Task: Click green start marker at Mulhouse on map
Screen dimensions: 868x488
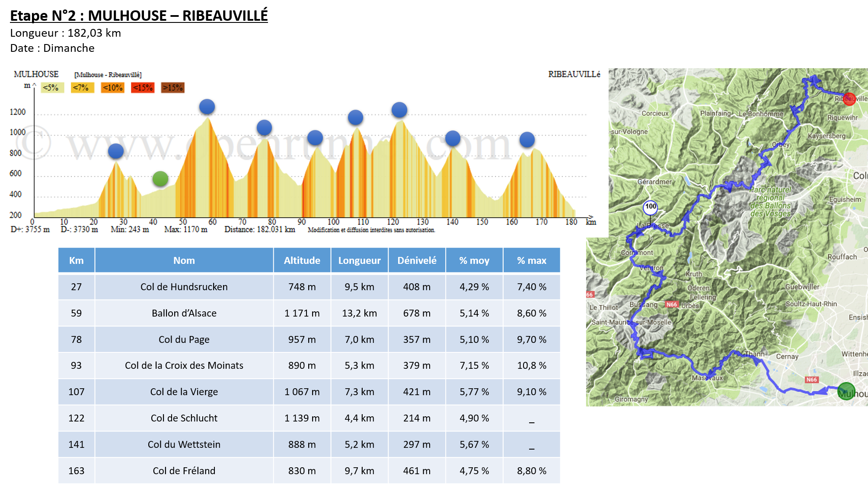Action: click(846, 391)
